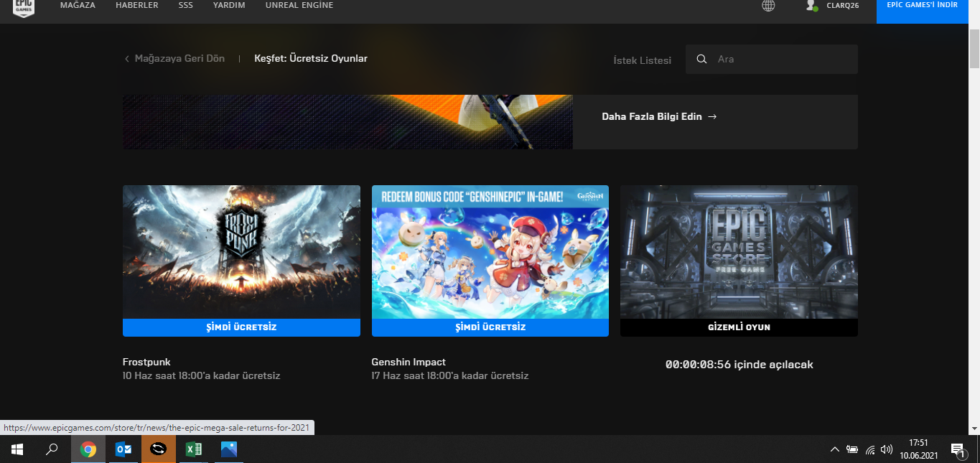Click the back chevron before Mağazaya Geri Dön
Image resolution: width=980 pixels, height=463 pixels.
coord(127,59)
